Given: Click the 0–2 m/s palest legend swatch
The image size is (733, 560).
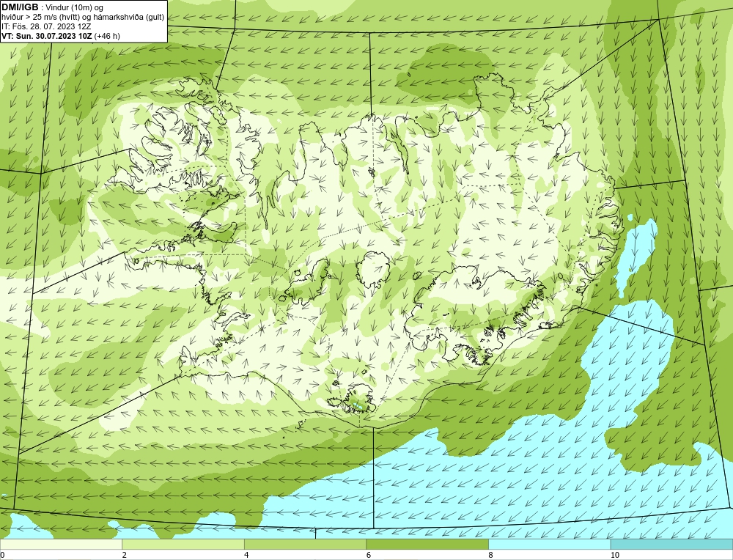Looking at the screenshot, I should [62, 545].
